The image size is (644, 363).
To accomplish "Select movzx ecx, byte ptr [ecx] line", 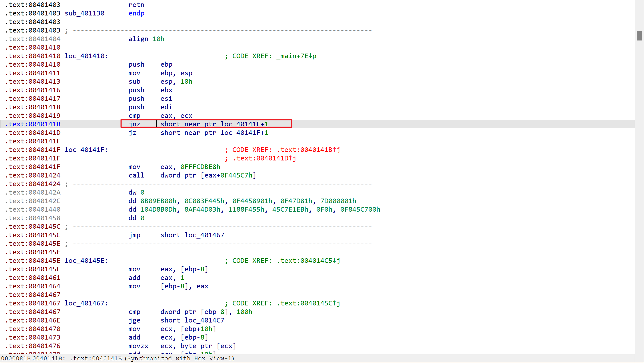I will click(x=182, y=346).
